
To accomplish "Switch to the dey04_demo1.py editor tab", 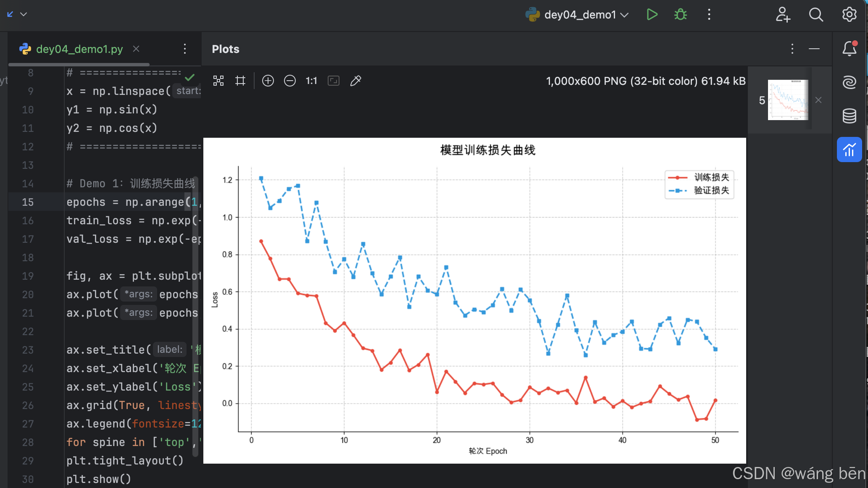I will tap(79, 49).
